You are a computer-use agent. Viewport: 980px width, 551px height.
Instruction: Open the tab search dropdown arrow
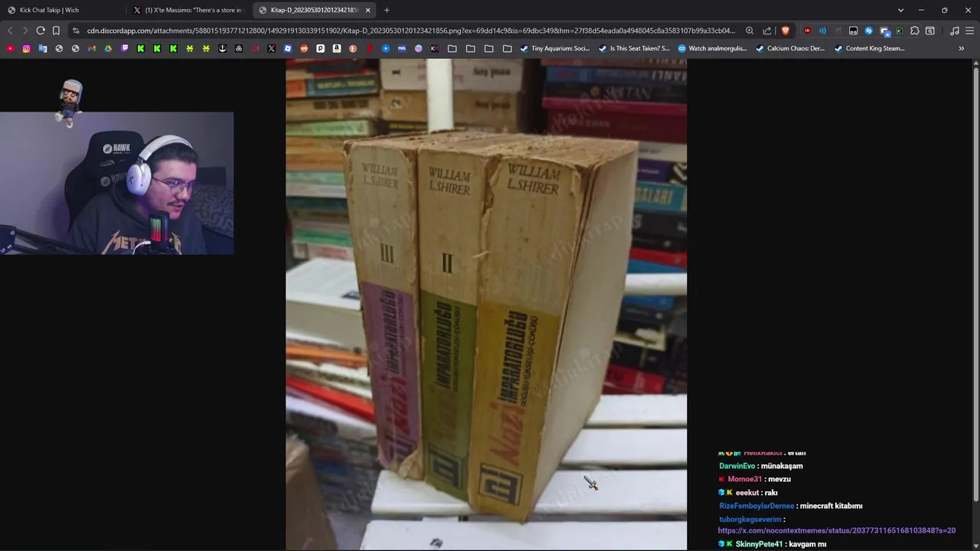click(900, 10)
